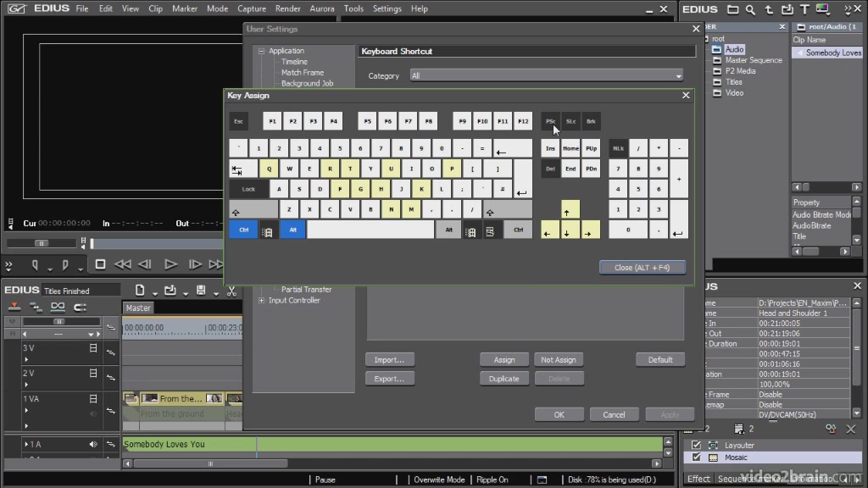Move up one folder in the Bin
This screenshot has height=488, width=868.
pos(769,9)
